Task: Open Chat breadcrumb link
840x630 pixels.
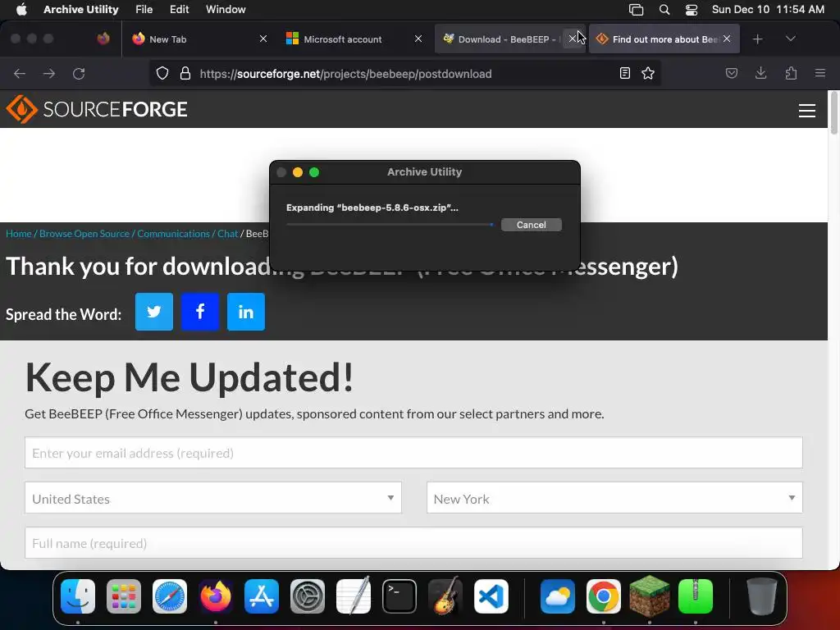Action: [x=228, y=234]
